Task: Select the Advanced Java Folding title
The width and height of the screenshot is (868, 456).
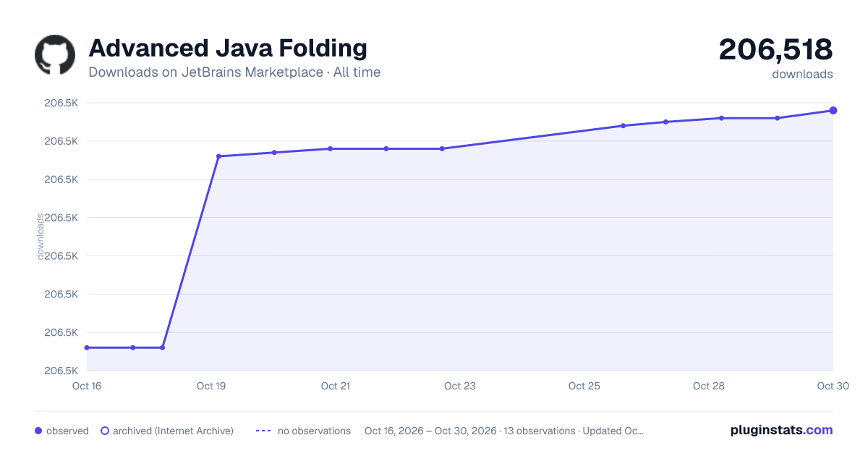Action: [x=228, y=48]
